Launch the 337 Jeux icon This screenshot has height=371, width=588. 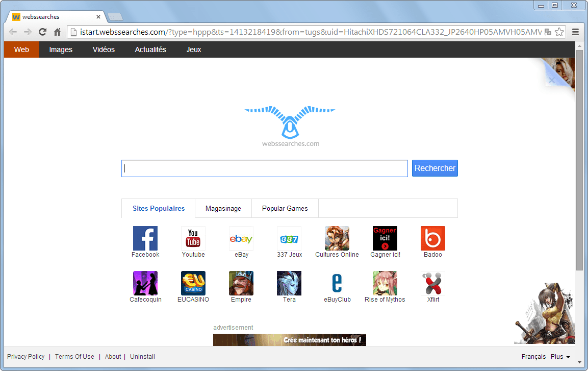(x=289, y=238)
